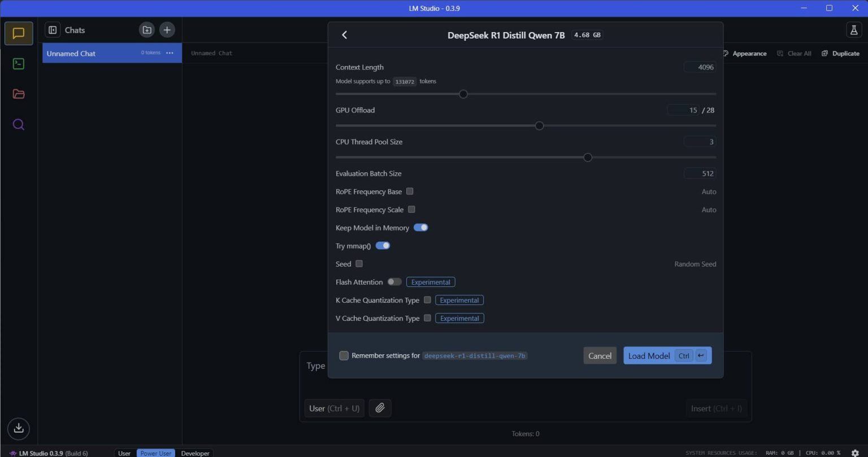
Task: Click the Context Length value field
Action: pos(700,67)
